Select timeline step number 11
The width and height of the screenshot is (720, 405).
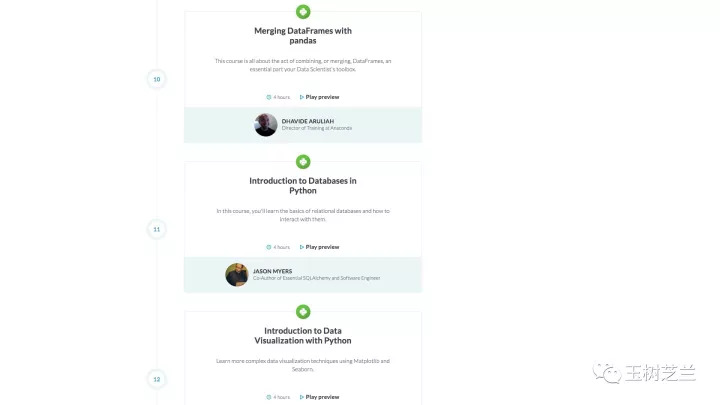pos(157,230)
